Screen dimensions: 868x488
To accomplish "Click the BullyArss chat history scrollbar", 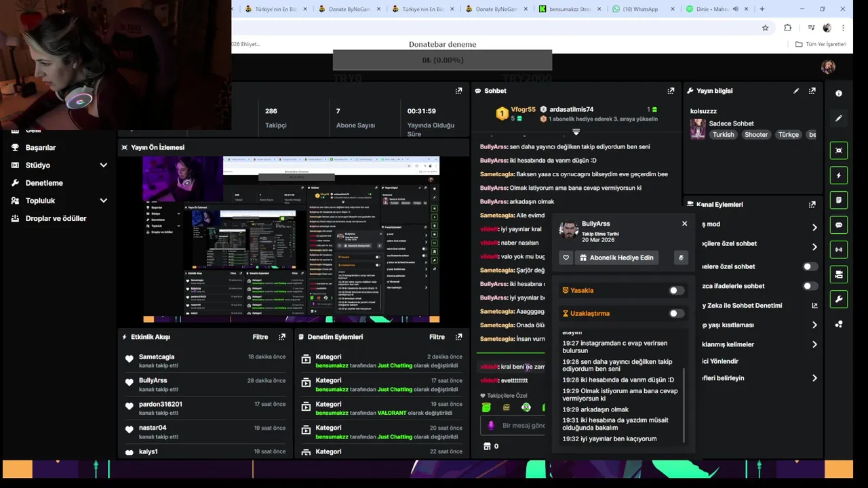I will point(684,405).
